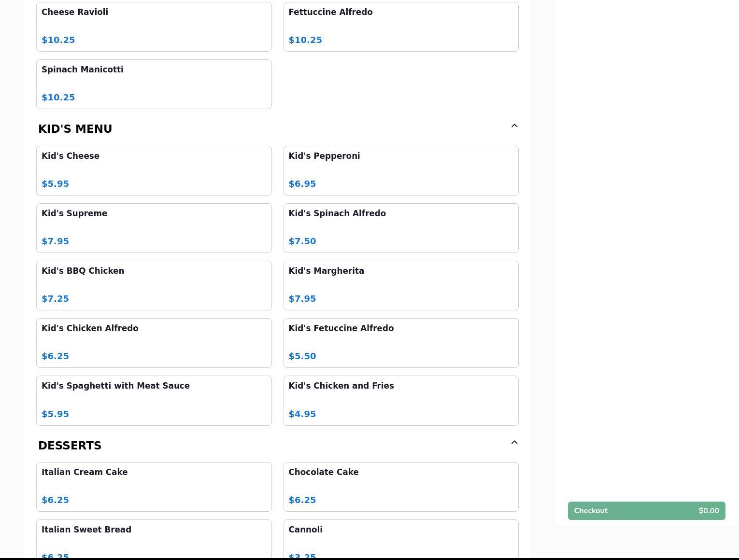
Task: Open the Italian Sweet Bread item
Action: click(x=154, y=539)
